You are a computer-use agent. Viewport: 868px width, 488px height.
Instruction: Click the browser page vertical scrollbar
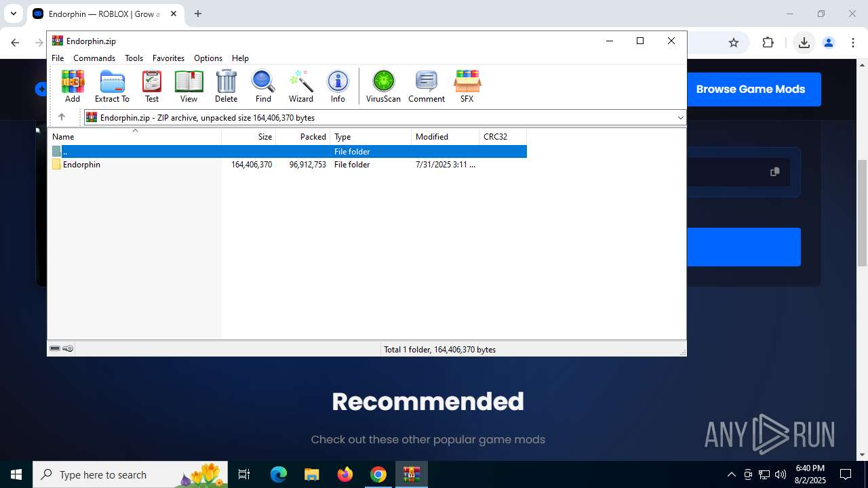tap(863, 213)
